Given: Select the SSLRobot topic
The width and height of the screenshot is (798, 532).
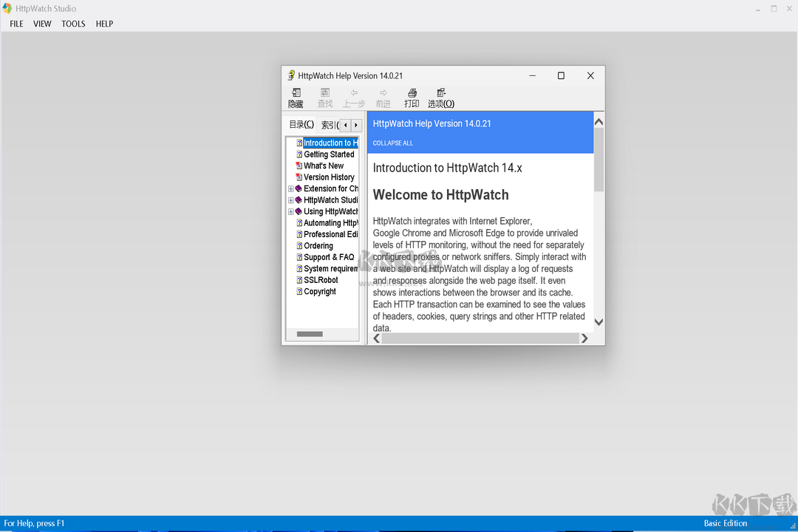Looking at the screenshot, I should (x=321, y=280).
